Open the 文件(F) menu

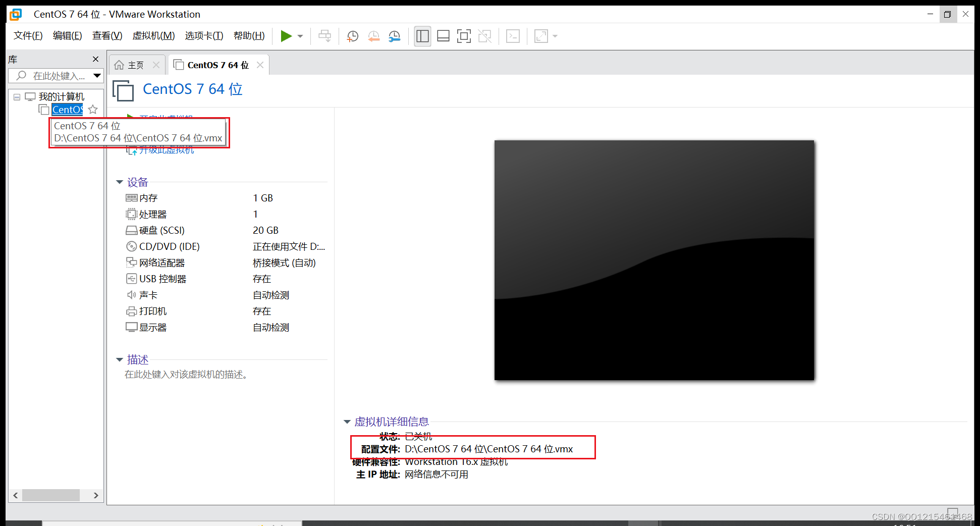[28, 36]
